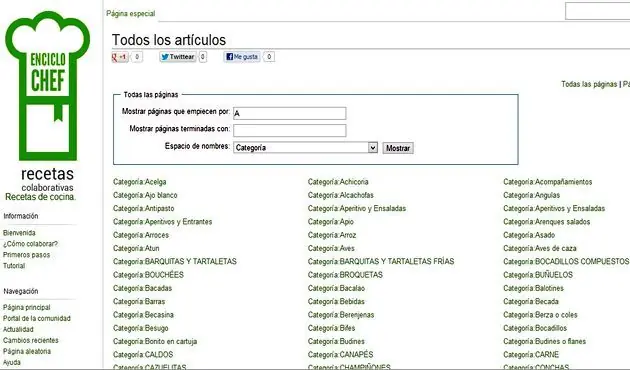Open Categoría:Aperitivos y Ensaladas
Viewport: 630px width, 370px height.
click(x=554, y=209)
